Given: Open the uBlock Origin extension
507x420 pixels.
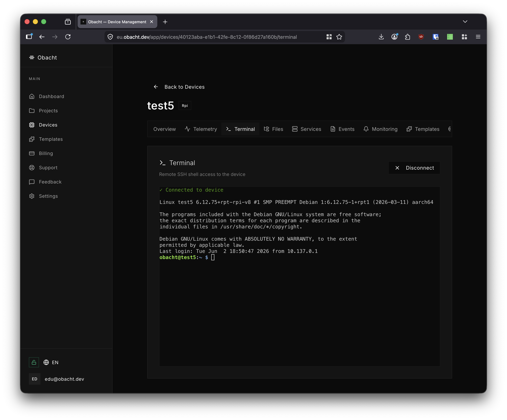Looking at the screenshot, I should tap(421, 37).
